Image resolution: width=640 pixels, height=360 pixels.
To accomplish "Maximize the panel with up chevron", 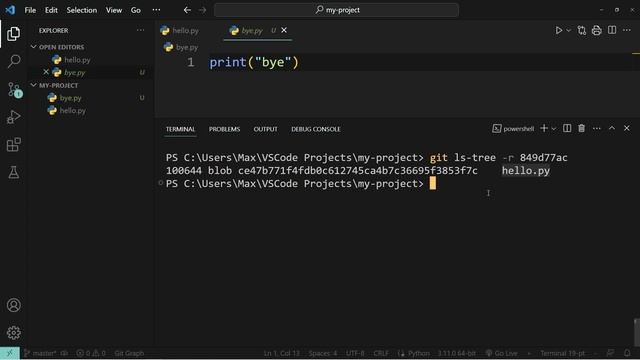I will tap(611, 128).
